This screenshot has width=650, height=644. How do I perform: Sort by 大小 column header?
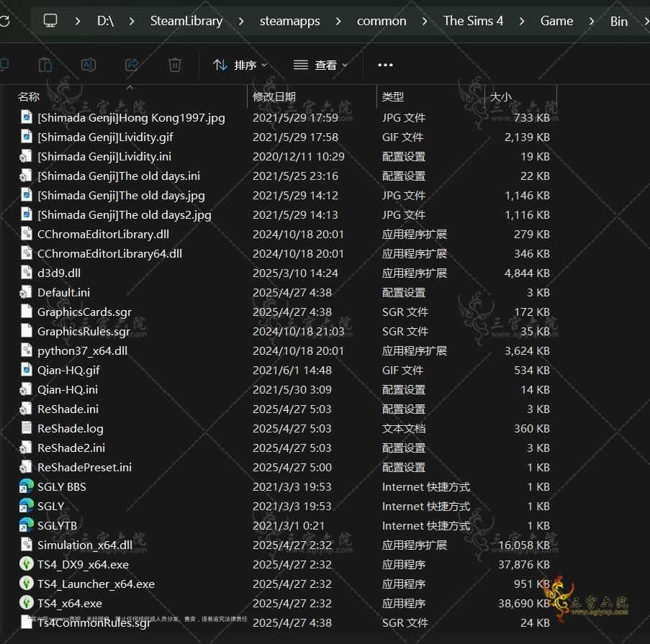[x=500, y=97]
